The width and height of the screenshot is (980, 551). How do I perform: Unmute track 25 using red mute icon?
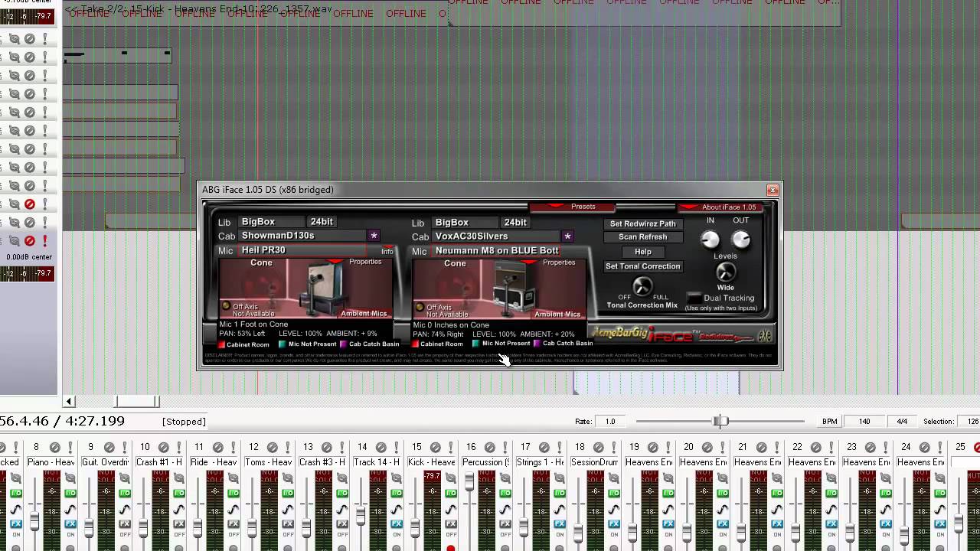click(x=977, y=447)
